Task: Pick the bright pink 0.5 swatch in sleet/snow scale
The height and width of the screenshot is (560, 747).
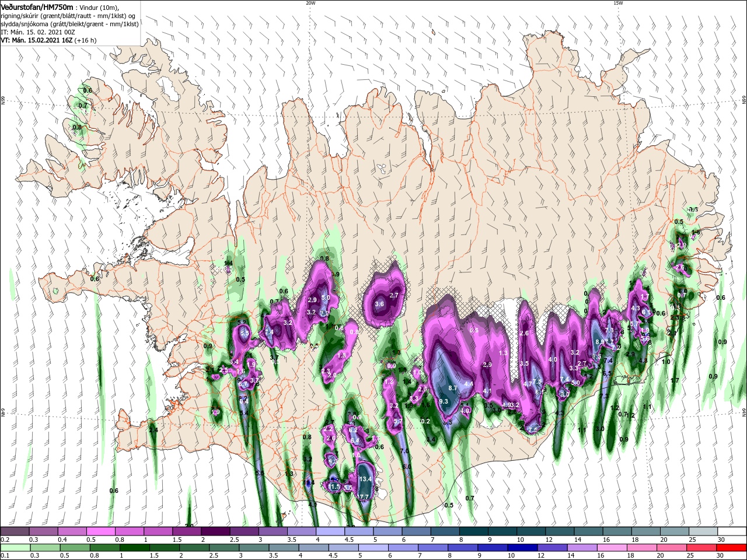Action: click(x=100, y=531)
